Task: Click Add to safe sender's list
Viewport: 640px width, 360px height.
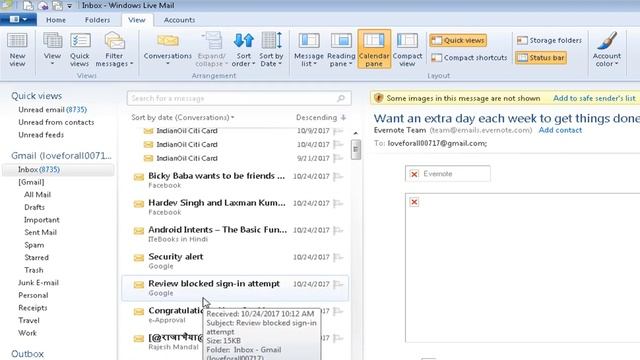Action: coord(594,98)
